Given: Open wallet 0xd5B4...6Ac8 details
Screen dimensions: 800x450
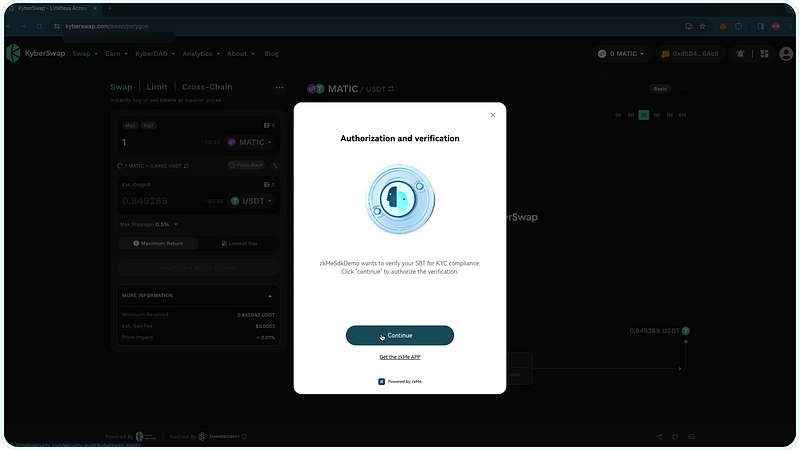Looking at the screenshot, I should (690, 54).
